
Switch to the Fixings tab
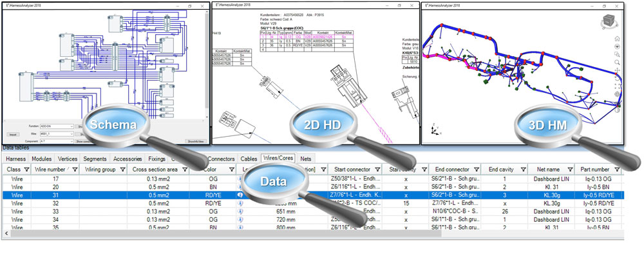click(157, 159)
